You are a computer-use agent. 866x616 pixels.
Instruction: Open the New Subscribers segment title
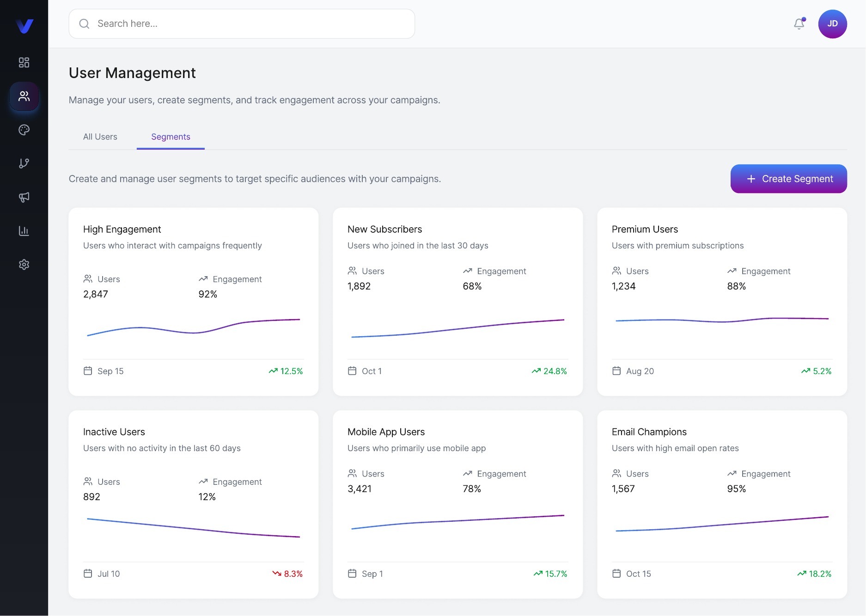[x=384, y=229]
